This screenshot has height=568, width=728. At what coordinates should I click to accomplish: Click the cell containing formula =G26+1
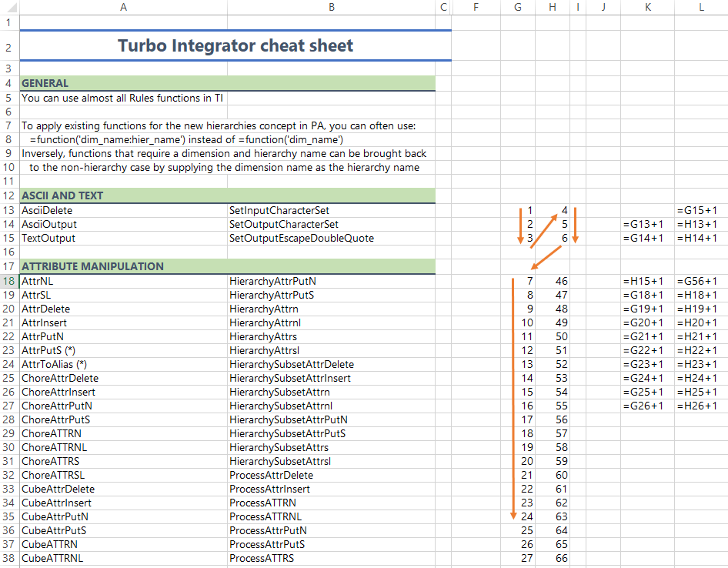(x=648, y=406)
